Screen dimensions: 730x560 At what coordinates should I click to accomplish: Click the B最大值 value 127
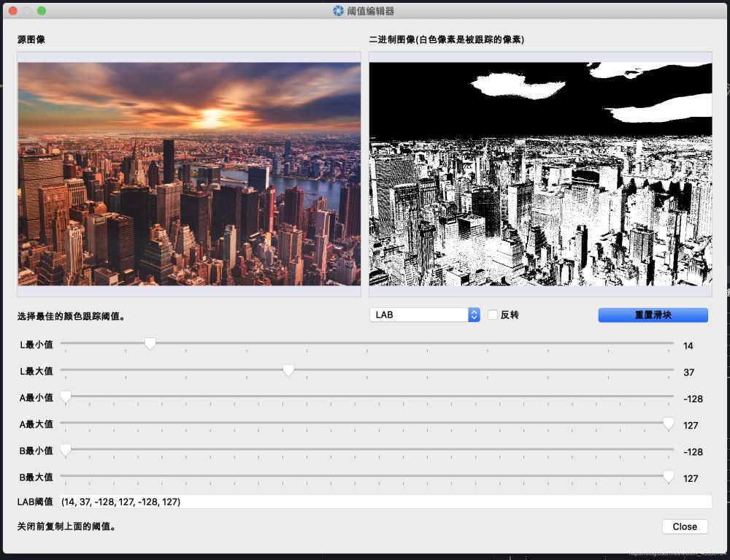(691, 478)
